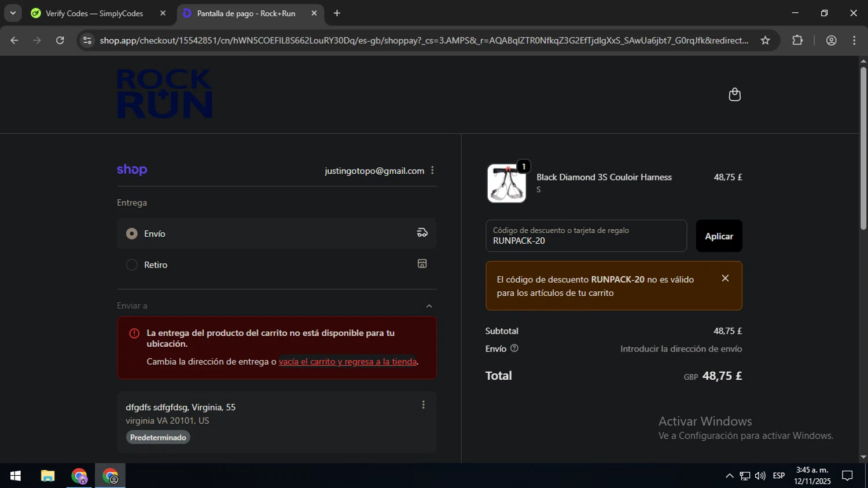Click the store pickup icon in Retiro row

point(422,263)
